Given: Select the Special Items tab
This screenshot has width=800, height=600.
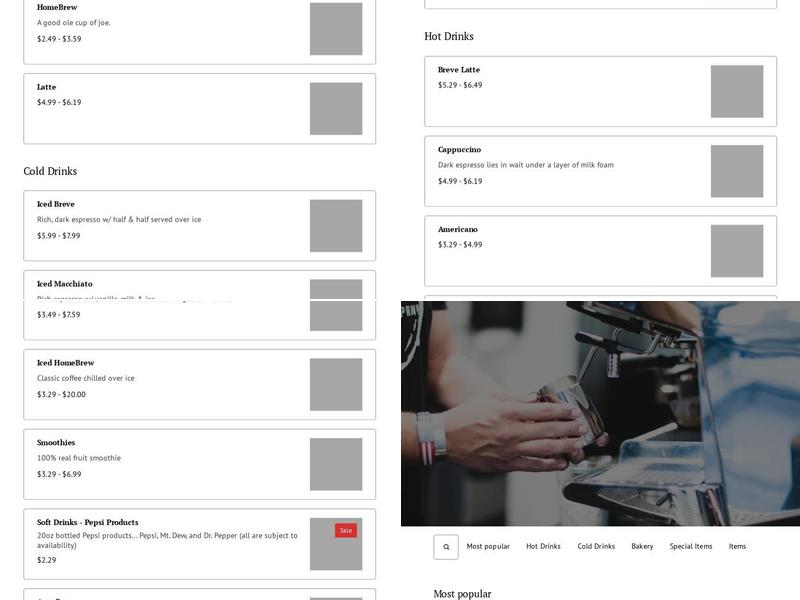Looking at the screenshot, I should tap(691, 547).
